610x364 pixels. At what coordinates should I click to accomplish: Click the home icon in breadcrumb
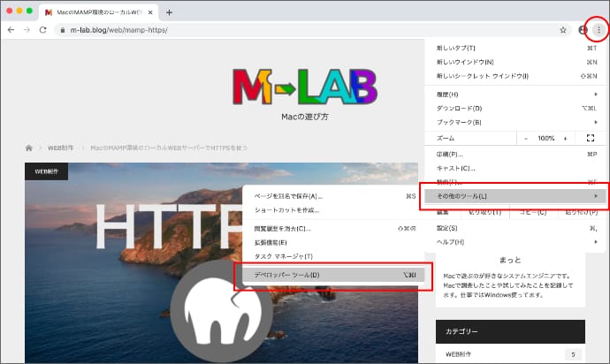coord(29,148)
